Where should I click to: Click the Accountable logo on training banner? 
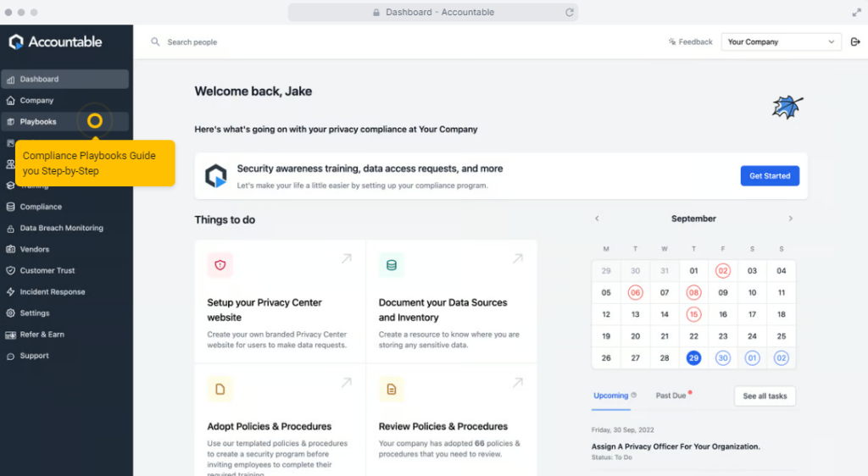pos(216,176)
